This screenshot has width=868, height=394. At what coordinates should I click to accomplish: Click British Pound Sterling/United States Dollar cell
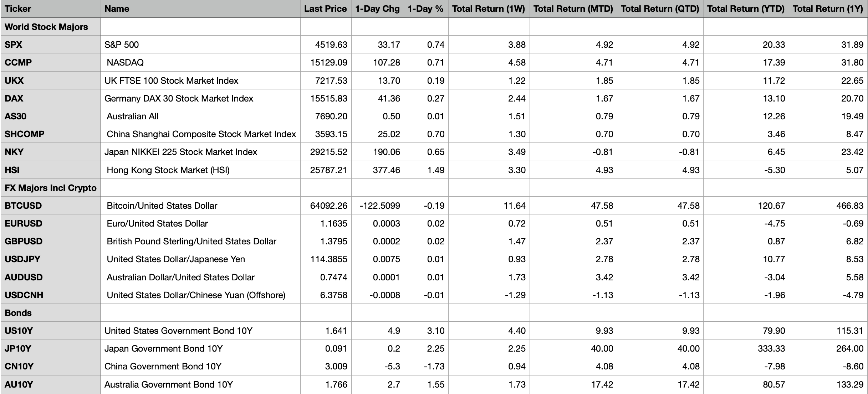point(200,241)
